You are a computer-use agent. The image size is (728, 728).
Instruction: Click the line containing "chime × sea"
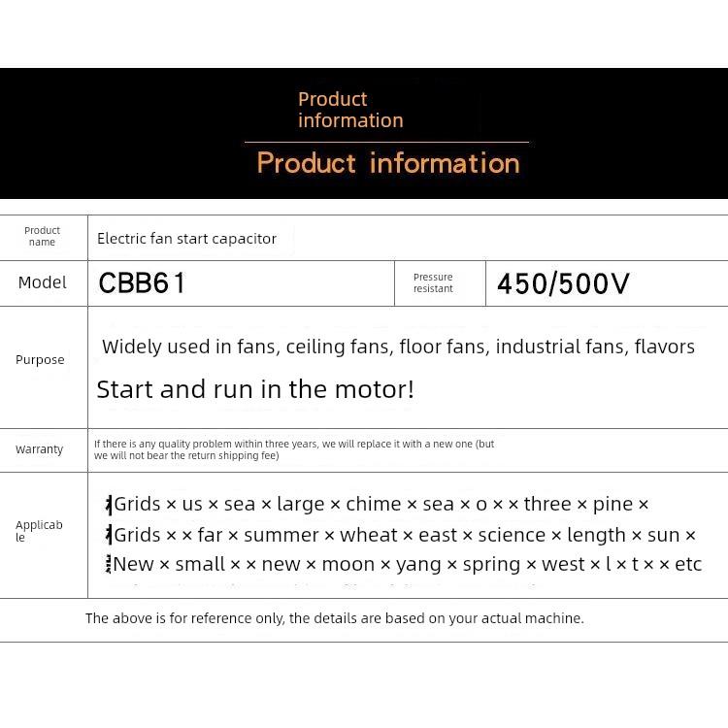(x=381, y=504)
